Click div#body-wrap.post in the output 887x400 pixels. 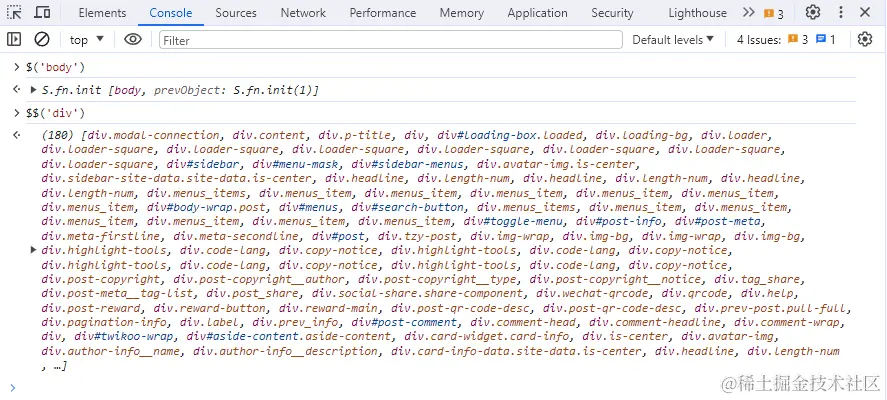point(206,207)
